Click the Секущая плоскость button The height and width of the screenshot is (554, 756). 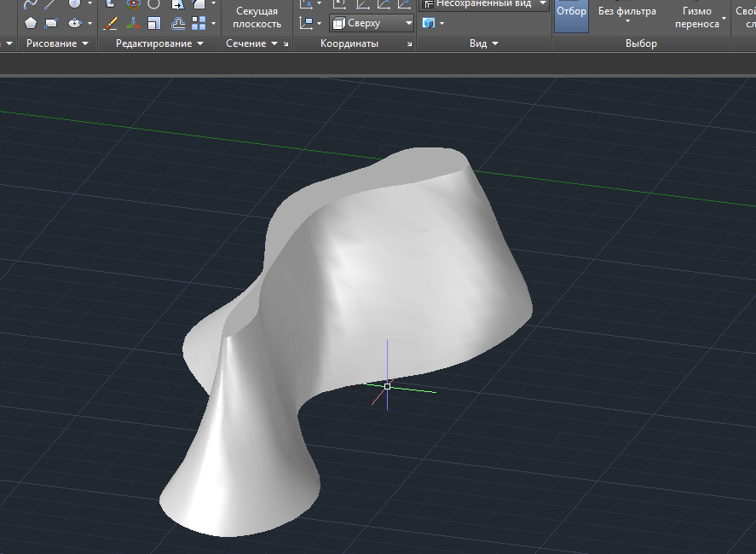coord(257,18)
